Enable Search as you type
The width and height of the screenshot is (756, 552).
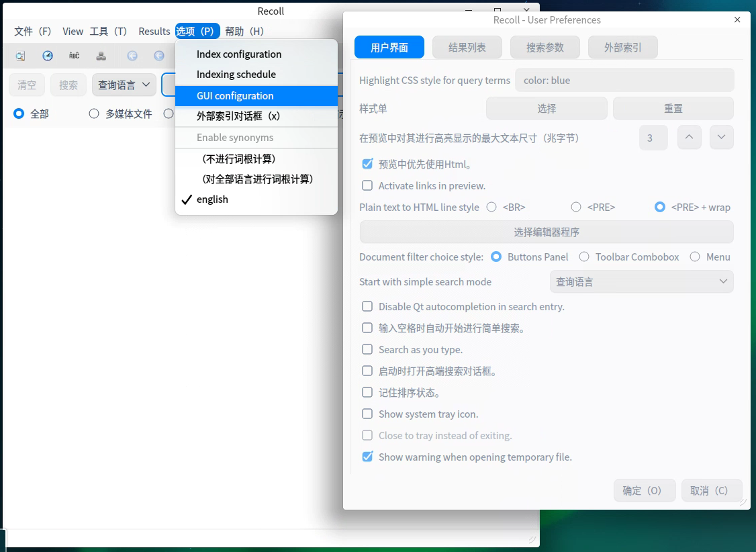tap(367, 349)
